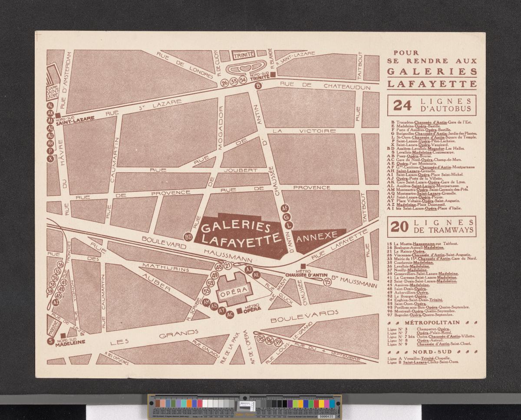Click the Nord-Sud Madeleine station square
Viewport: 521px width, 420px height.
click(63, 335)
